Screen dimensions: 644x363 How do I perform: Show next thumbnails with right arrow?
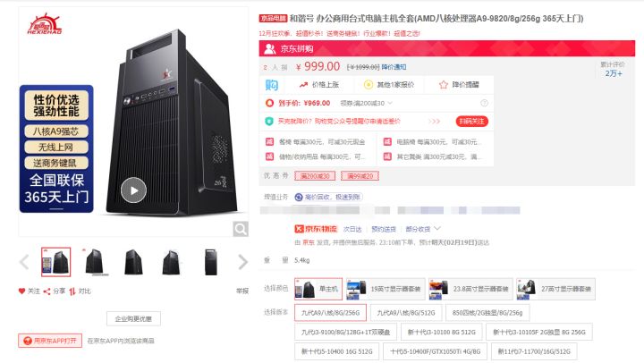242,262
